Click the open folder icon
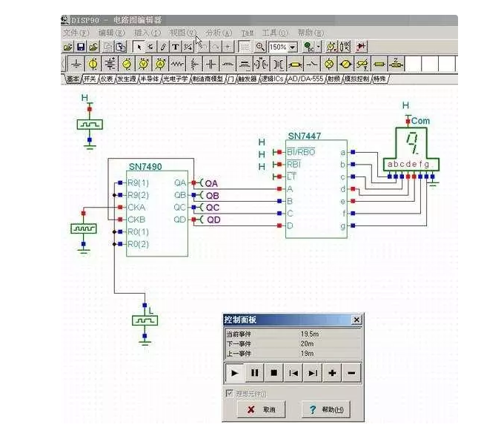The height and width of the screenshot is (439, 504). point(68,47)
